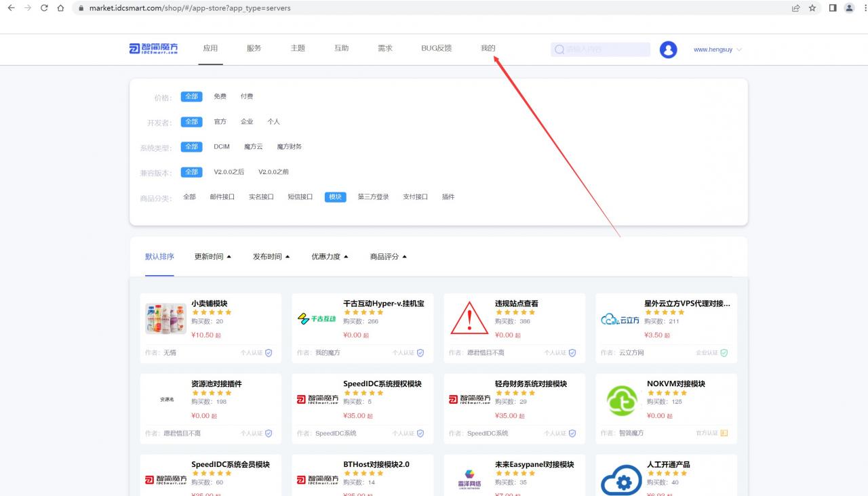Image resolution: width=868 pixels, height=496 pixels.
Task: Open the 小卖铺模块 product title
Action: [210, 304]
